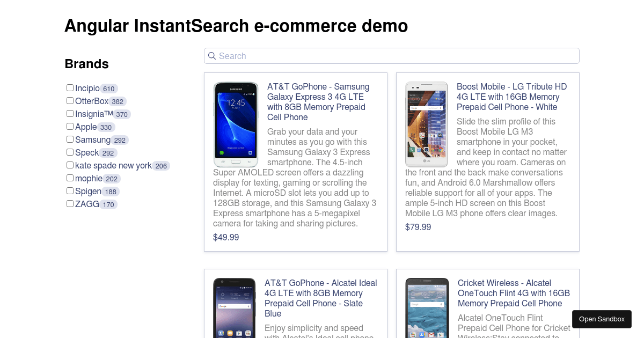This screenshot has width=644, height=338.
Task: Check the ZAGG brand checkbox
Action: [70, 204]
